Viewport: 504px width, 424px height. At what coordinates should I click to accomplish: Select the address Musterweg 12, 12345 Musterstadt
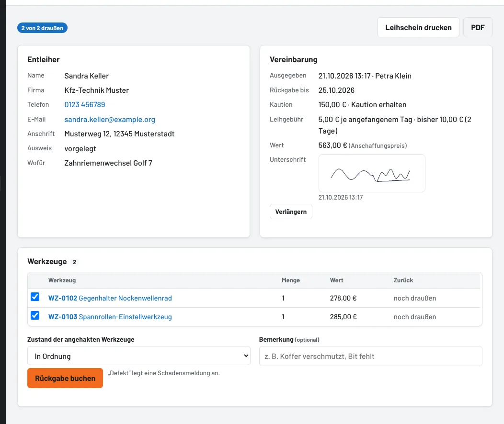[x=119, y=134]
